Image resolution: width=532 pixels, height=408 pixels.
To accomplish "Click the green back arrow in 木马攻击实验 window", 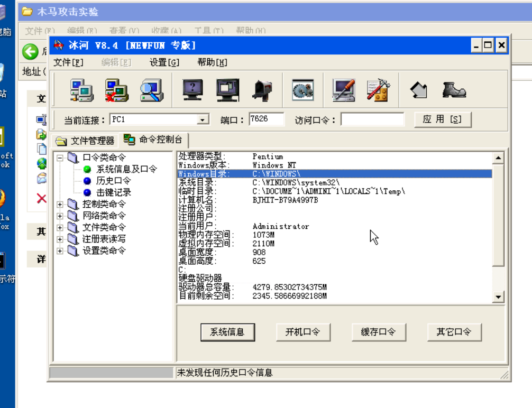I will [30, 52].
